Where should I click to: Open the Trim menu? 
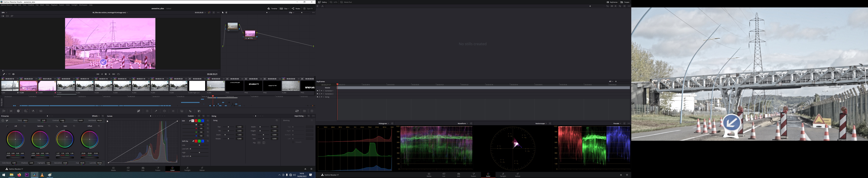[x=25, y=5]
